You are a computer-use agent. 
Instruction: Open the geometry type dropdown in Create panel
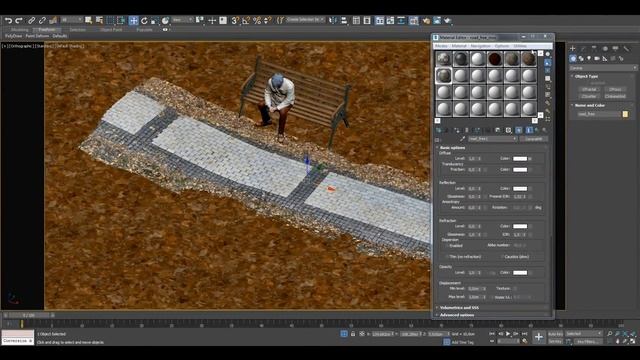603,68
